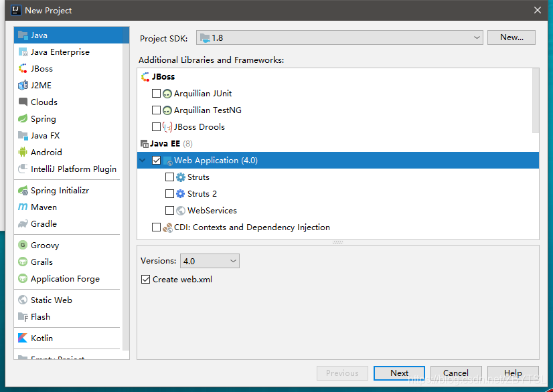
Task: Click the Static Web globe icon
Action: pyautogui.click(x=23, y=300)
